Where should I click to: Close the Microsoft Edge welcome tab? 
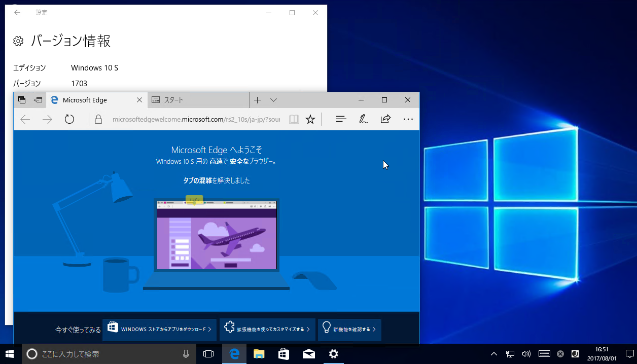(139, 100)
